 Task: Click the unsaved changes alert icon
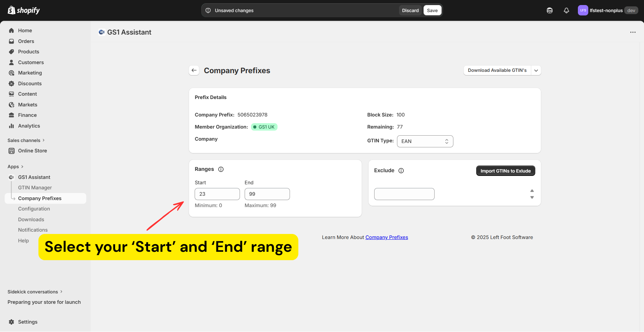point(208,10)
